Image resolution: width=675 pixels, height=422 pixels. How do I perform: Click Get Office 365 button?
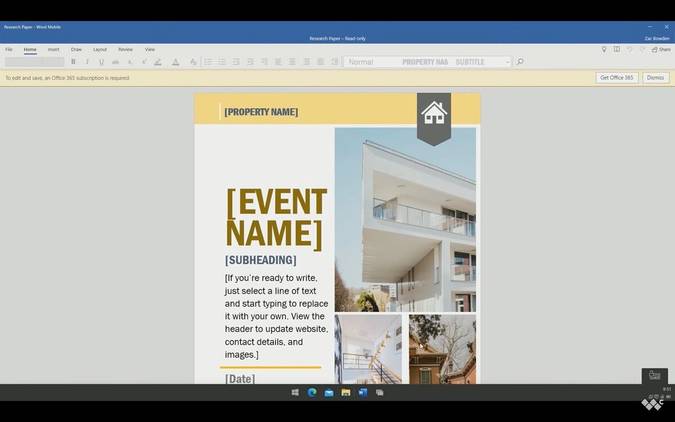point(617,78)
